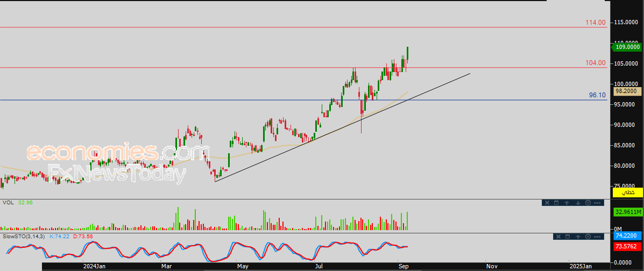The width and height of the screenshot is (644, 271).
Task: Open more options in SlowSTO panel
Action: coord(598,237)
